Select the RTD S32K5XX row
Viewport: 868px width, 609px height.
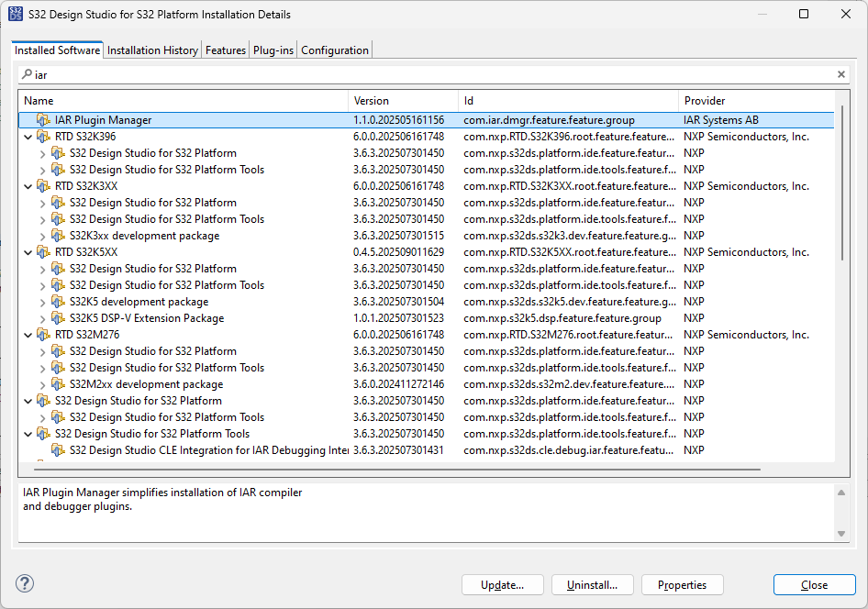427,252
